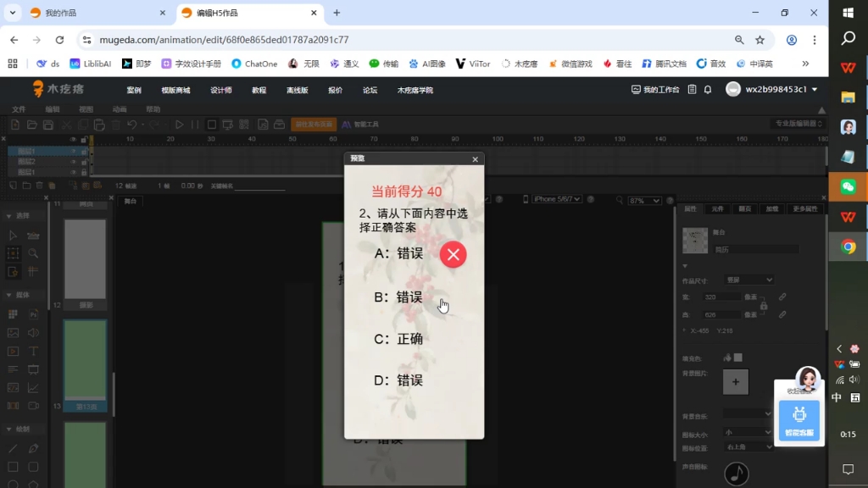Open the 文件 menu
This screenshot has width=868, height=488.
19,109
